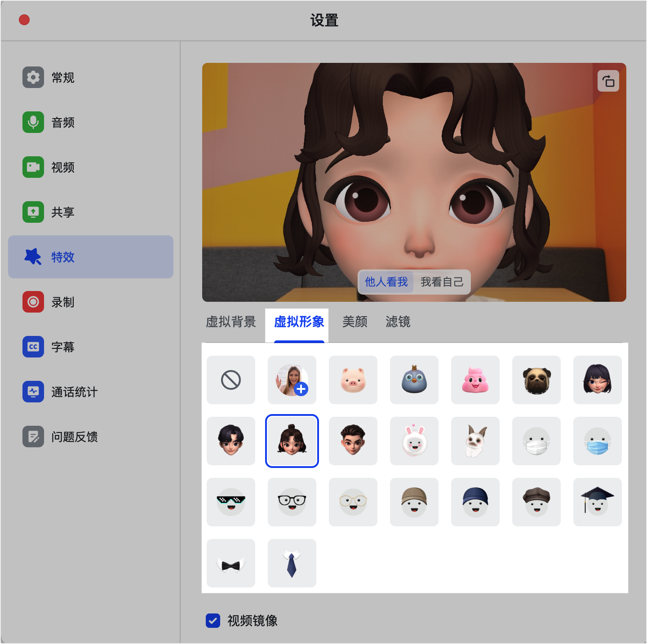The image size is (647, 644).
Task: Select the 特效 effects section
Action: 91,257
